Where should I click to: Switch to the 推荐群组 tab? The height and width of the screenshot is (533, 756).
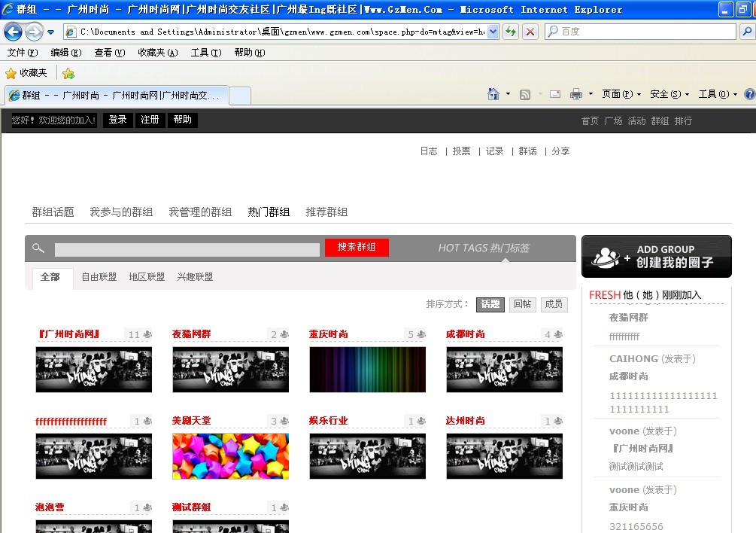(x=327, y=212)
